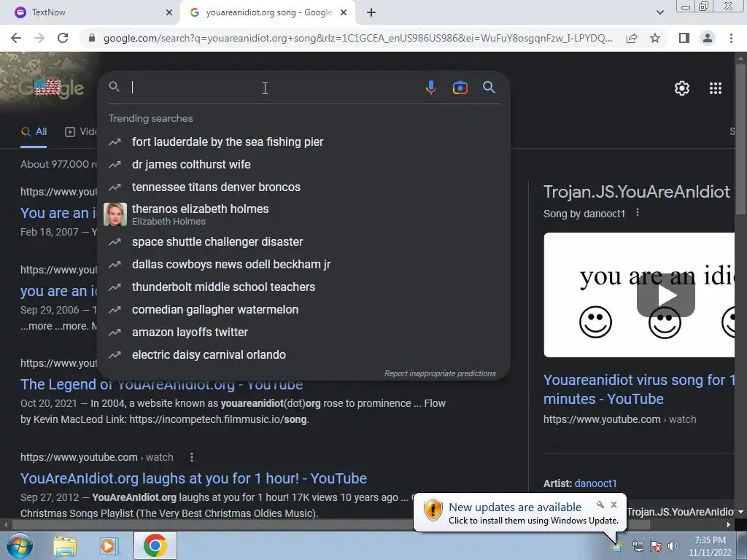Open Google quick settings gear
The width and height of the screenshot is (747, 560).
[x=682, y=88]
